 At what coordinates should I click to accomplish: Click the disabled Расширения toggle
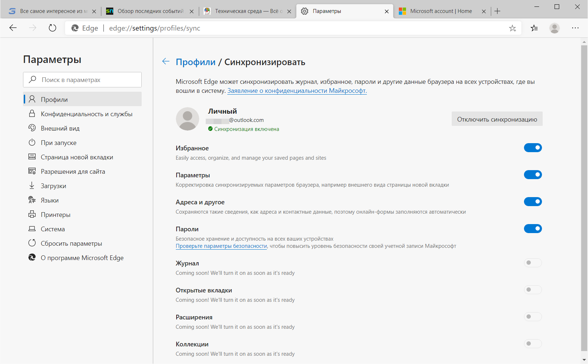coord(533,317)
